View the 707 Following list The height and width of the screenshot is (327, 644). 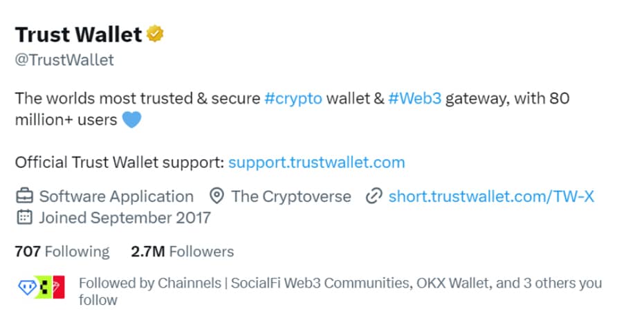tap(62, 252)
